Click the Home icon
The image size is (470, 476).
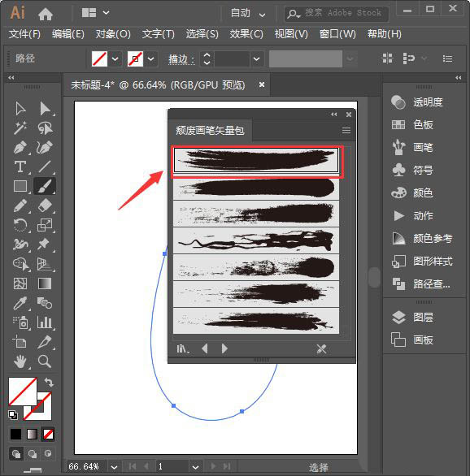click(x=46, y=14)
